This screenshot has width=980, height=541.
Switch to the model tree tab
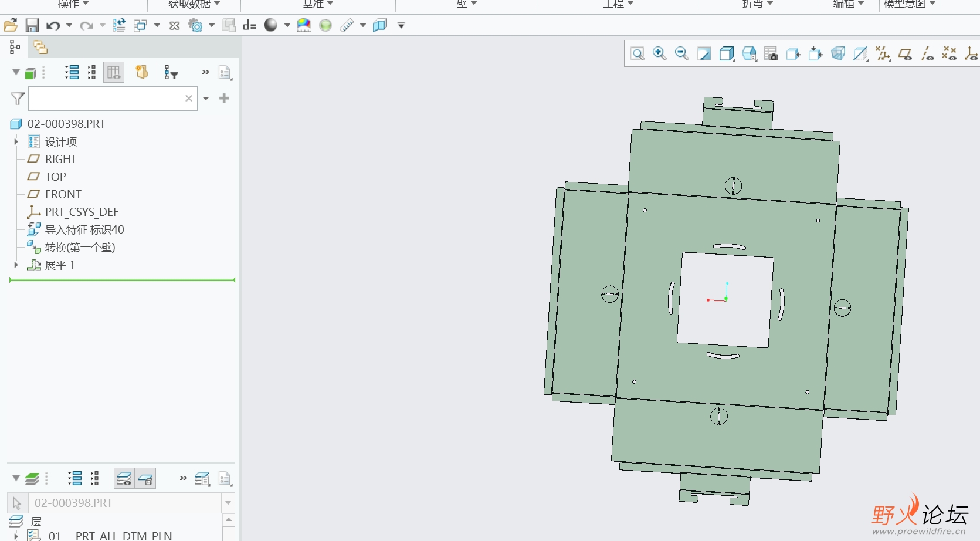(x=15, y=47)
